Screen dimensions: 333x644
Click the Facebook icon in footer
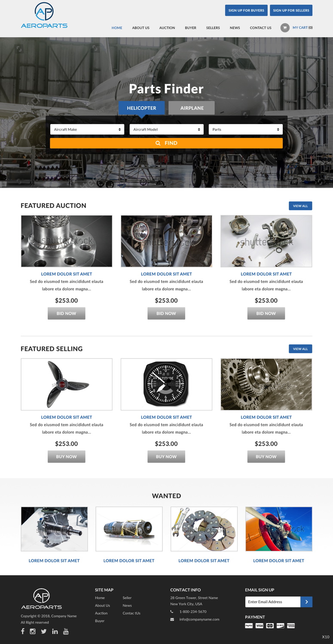23,631
